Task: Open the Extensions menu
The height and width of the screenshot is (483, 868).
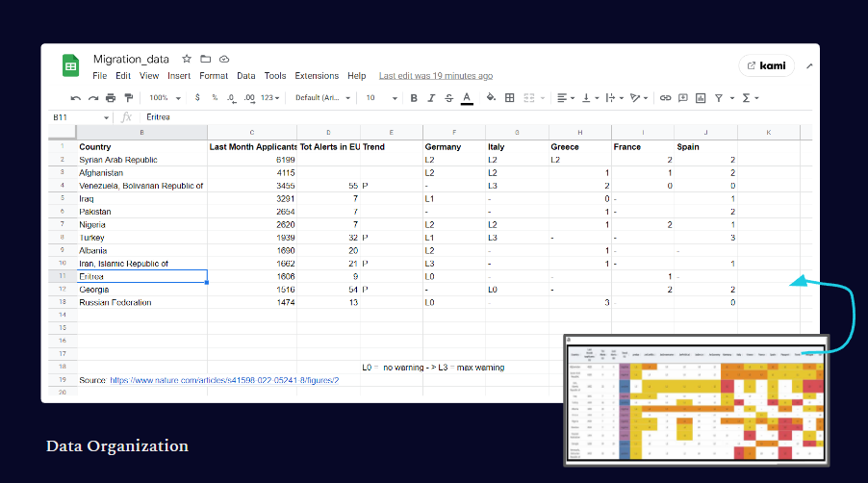Action: point(317,76)
